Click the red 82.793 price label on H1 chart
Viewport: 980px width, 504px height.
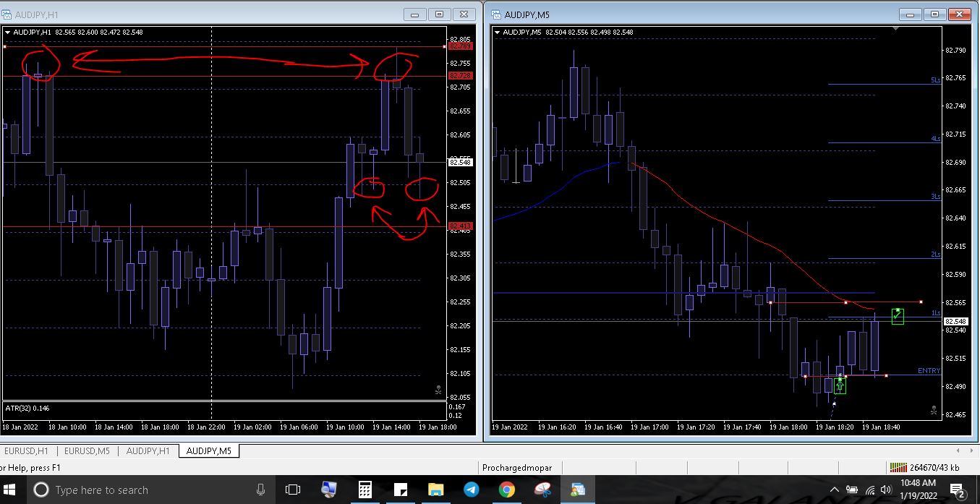click(x=461, y=46)
